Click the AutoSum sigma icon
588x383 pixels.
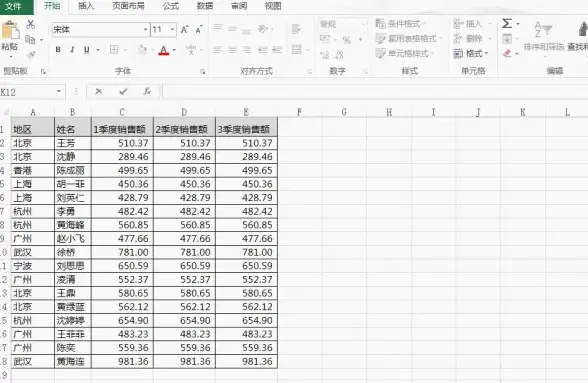pyautogui.click(x=507, y=24)
